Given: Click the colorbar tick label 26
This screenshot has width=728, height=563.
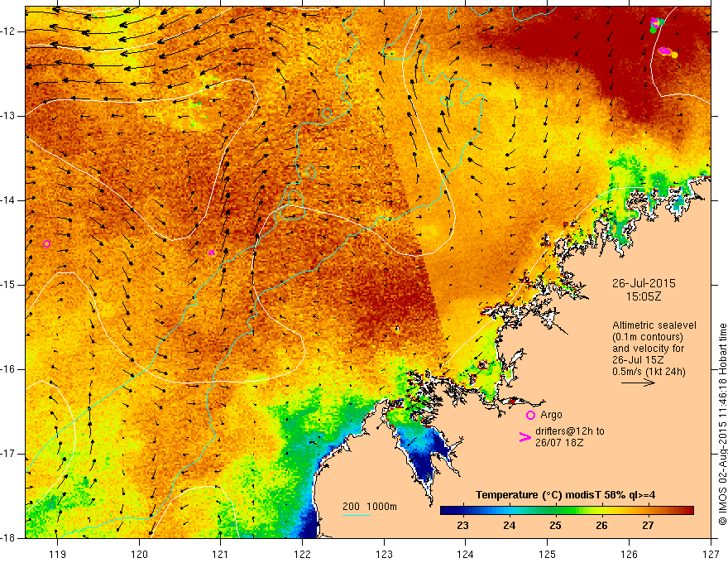Looking at the screenshot, I should pos(601,526).
